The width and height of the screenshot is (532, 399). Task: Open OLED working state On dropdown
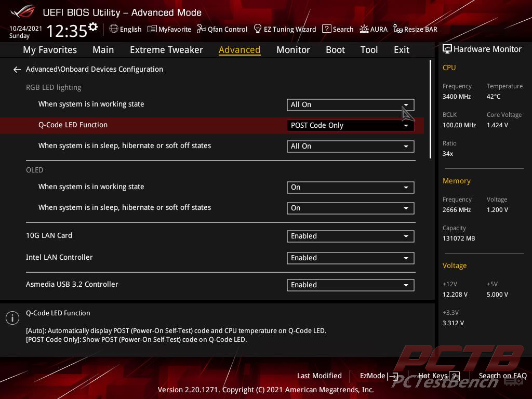351,187
